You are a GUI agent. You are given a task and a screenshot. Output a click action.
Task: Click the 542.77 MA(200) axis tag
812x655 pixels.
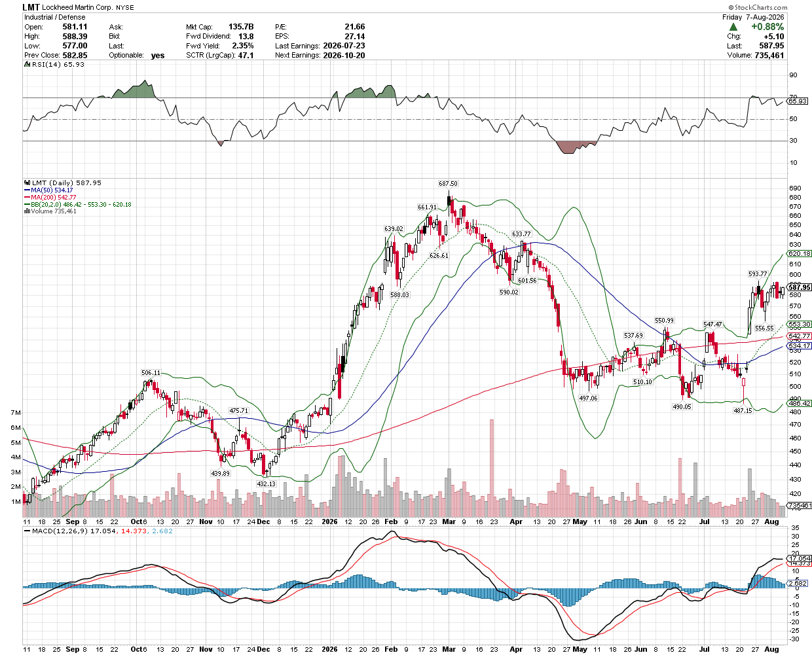coord(800,336)
